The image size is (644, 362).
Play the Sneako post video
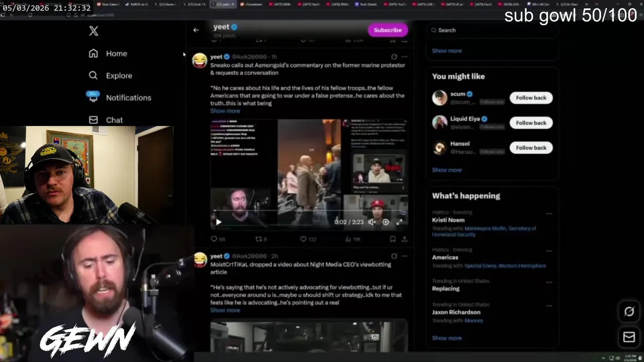tap(218, 222)
